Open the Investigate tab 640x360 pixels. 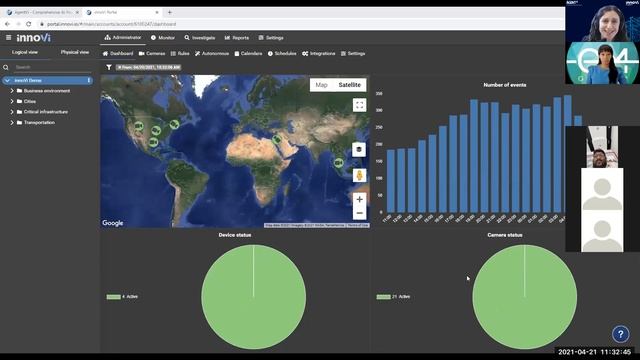pos(200,38)
